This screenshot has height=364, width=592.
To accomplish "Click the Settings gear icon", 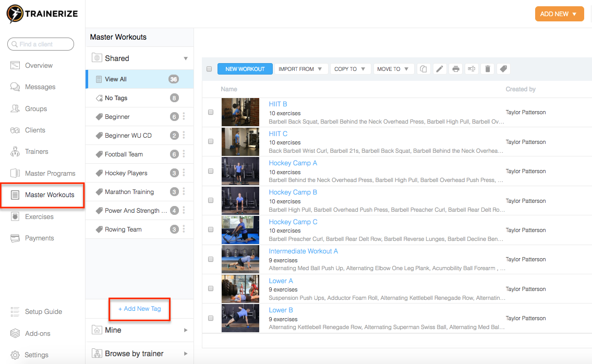I will (x=15, y=355).
